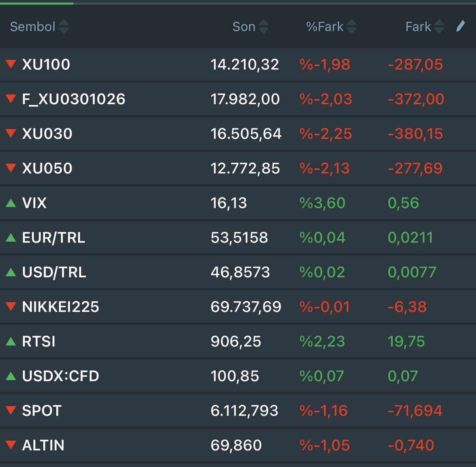This screenshot has width=476, height=467.
Task: Tap the red down arrow beside F_XU0301026
Action: point(11,98)
